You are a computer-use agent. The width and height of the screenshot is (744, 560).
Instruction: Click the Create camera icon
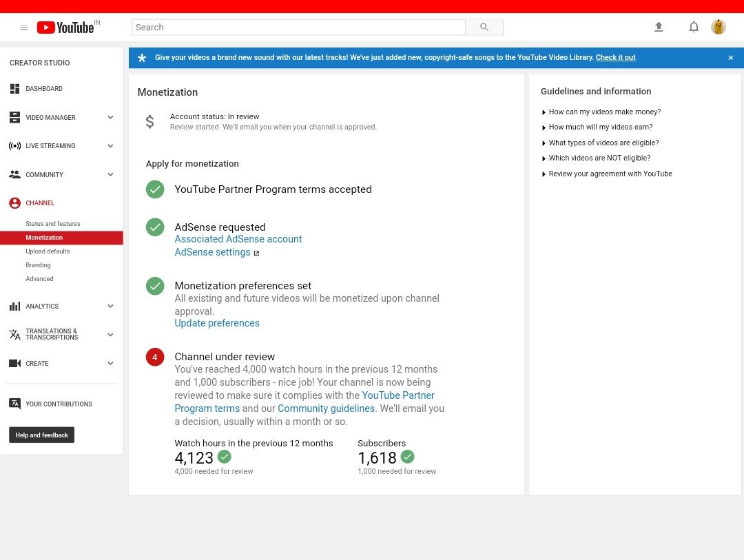point(14,363)
